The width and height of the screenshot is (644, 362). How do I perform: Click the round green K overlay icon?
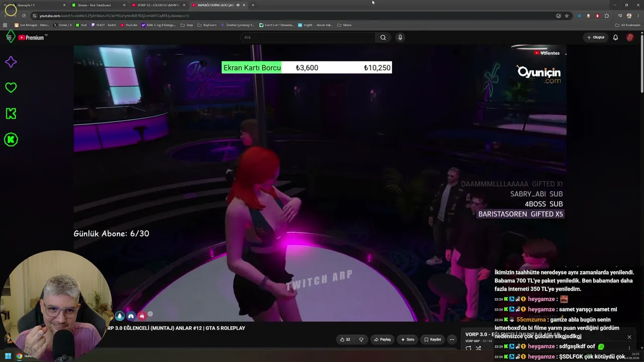pyautogui.click(x=11, y=139)
